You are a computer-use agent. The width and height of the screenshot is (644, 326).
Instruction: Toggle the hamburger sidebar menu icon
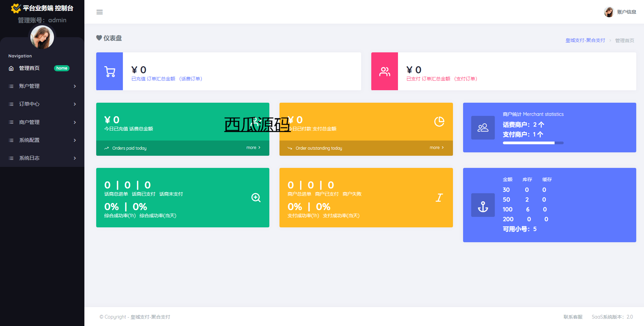(100, 12)
